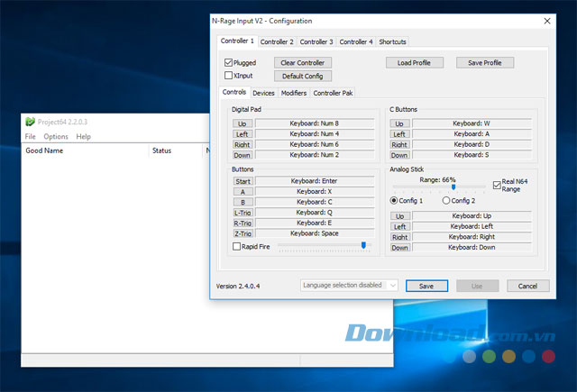Click the Project64 green app icon

[30, 122]
